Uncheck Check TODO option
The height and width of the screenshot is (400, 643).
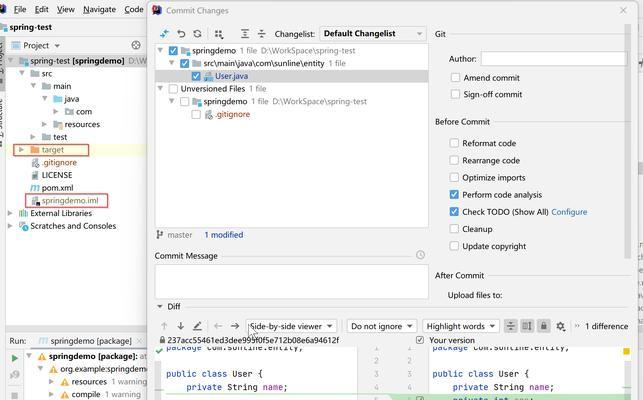click(x=454, y=212)
